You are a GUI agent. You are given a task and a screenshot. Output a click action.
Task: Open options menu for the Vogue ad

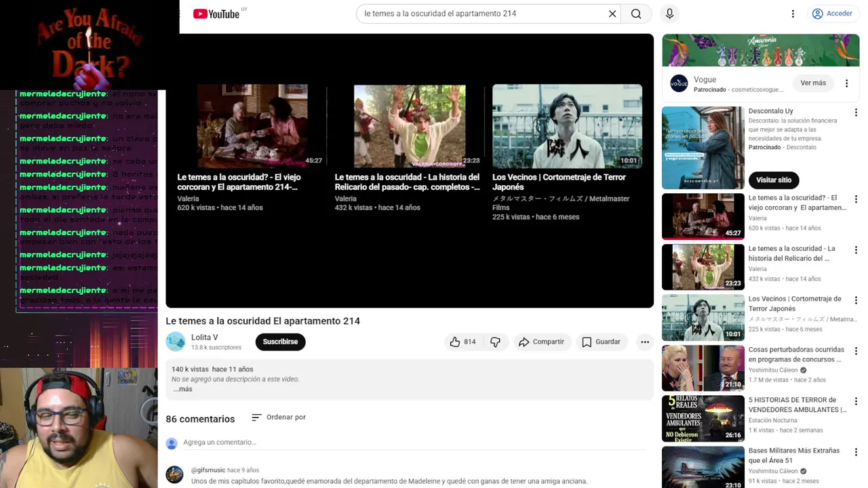coord(846,83)
